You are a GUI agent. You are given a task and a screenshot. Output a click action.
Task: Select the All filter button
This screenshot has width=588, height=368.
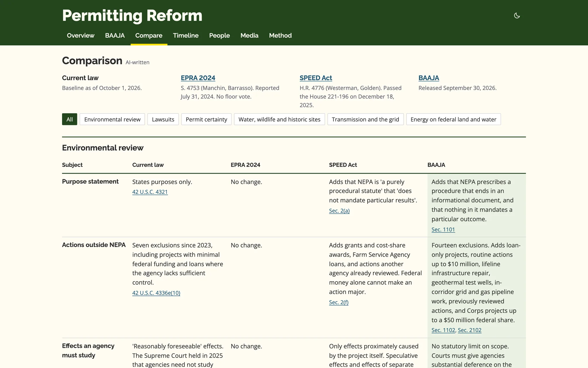69,119
